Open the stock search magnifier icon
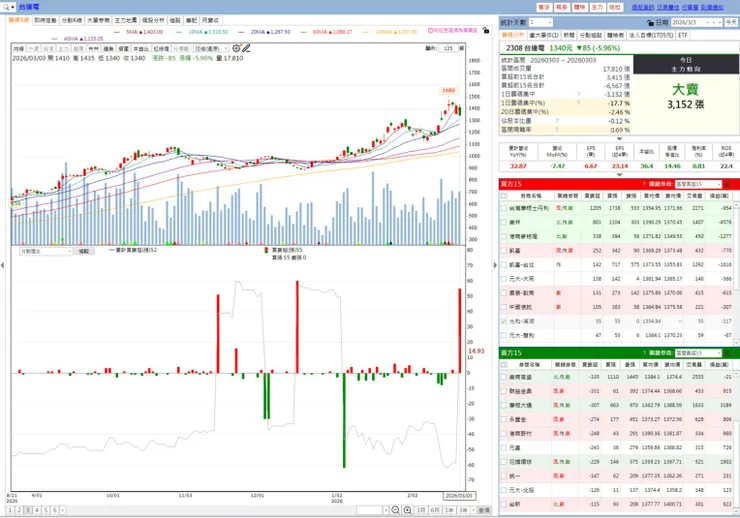The height and width of the screenshot is (518, 740). (x=6, y=7)
